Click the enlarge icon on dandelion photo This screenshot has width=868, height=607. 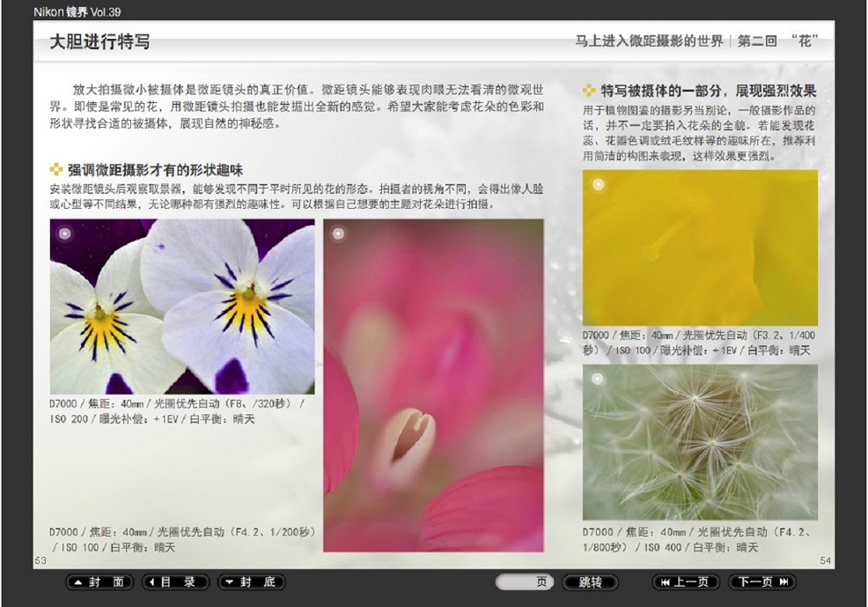click(x=598, y=379)
